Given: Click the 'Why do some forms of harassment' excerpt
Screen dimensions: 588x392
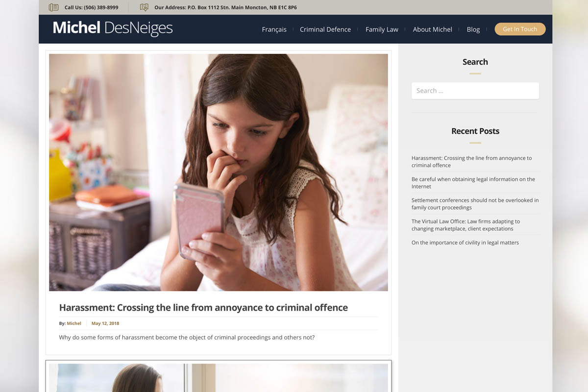Looking at the screenshot, I should pyautogui.click(x=187, y=338).
